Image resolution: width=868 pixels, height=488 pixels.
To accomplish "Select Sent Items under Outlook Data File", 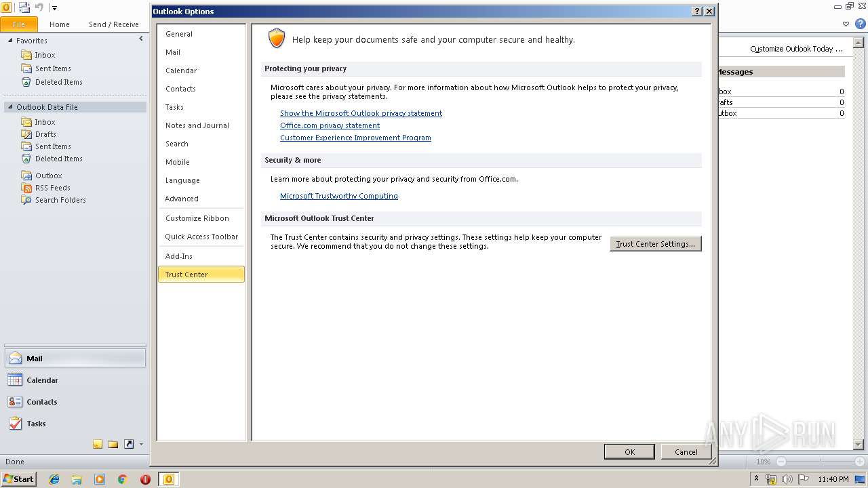I will tap(53, 146).
